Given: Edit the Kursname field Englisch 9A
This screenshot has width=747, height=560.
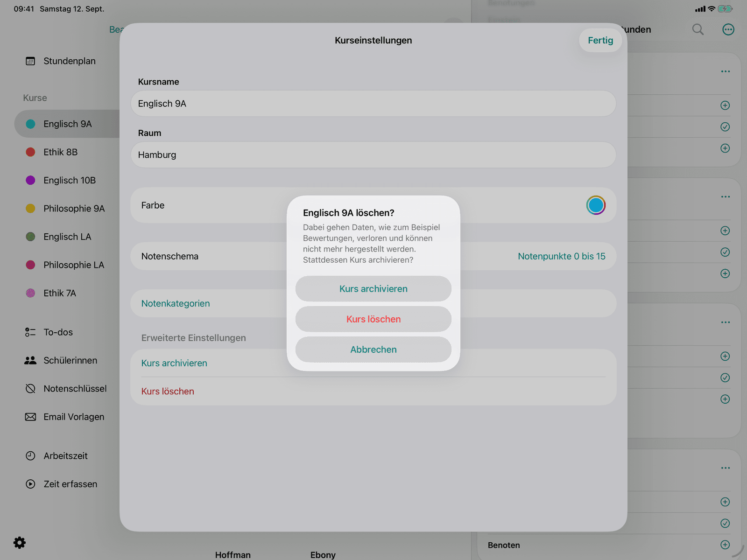Looking at the screenshot, I should (x=373, y=104).
